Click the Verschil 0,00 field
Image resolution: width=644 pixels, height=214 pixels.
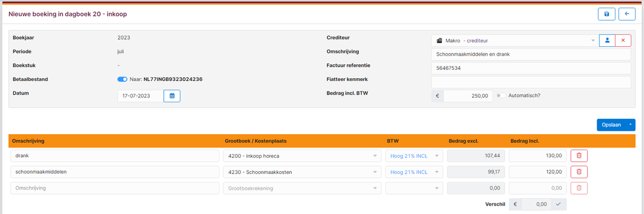click(x=536, y=204)
